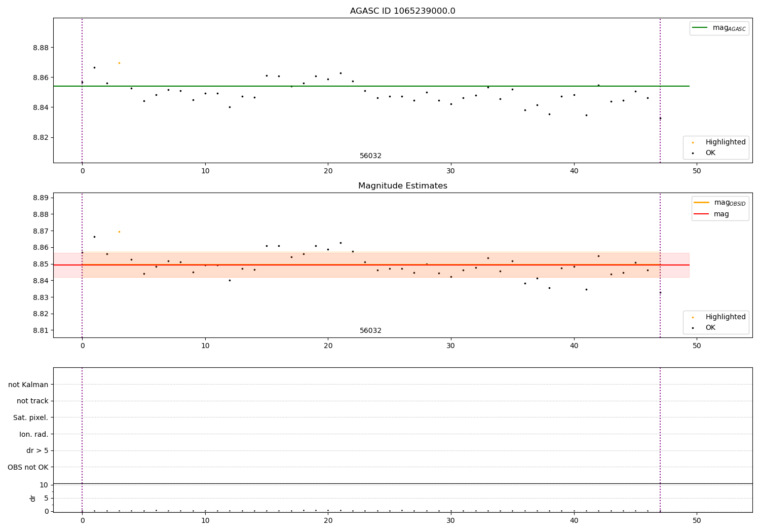The image size is (760, 532).
Task: Click the 8.83 tick label in the middle plot
Action: pyautogui.click(x=41, y=297)
